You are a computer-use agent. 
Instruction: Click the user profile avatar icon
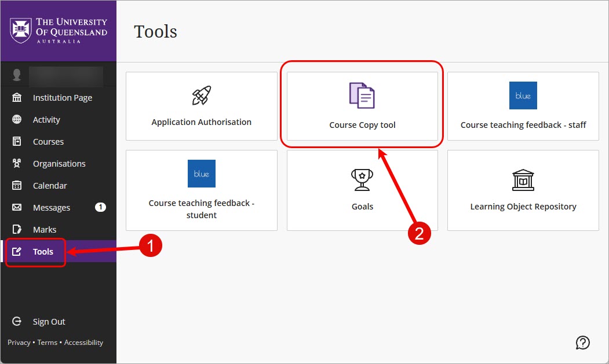click(x=17, y=75)
